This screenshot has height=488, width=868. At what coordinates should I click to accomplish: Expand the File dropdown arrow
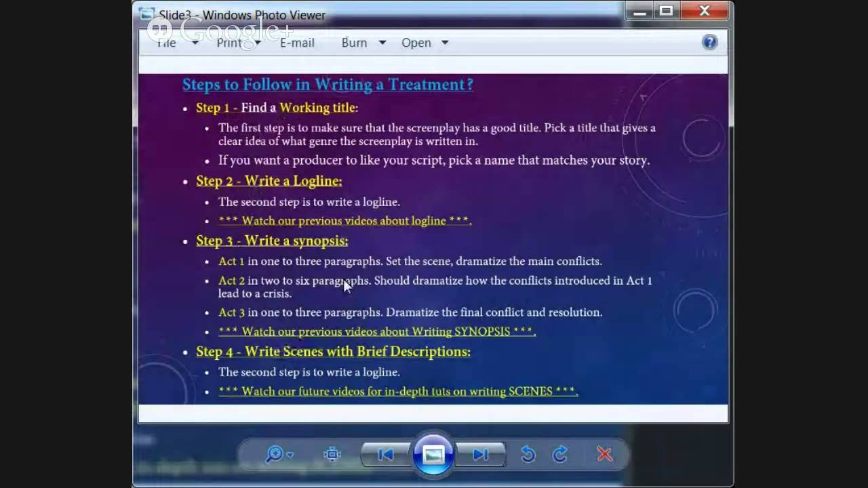click(195, 43)
